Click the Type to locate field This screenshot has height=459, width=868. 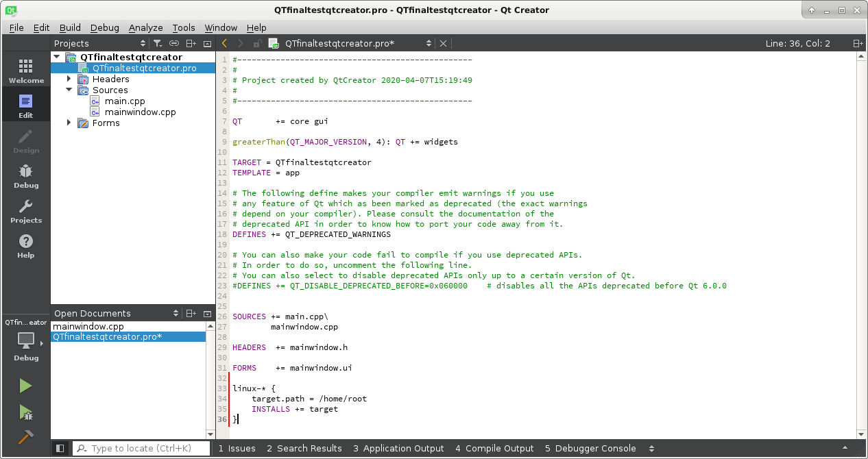[x=141, y=448]
